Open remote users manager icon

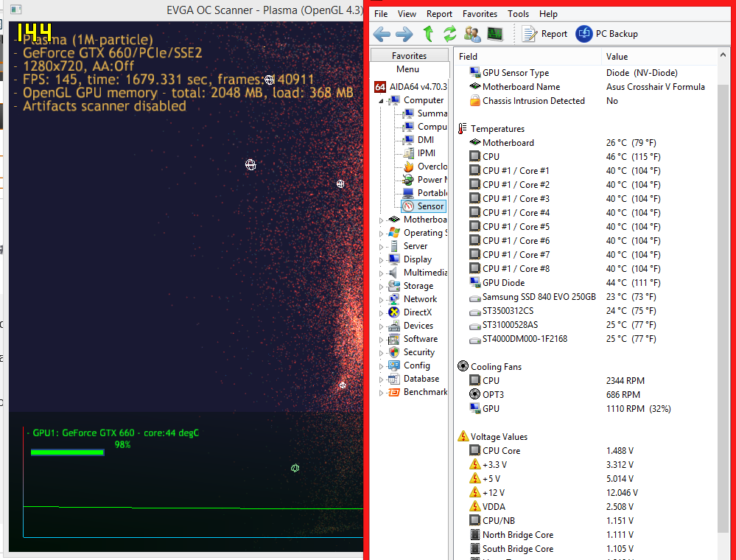[x=472, y=34]
